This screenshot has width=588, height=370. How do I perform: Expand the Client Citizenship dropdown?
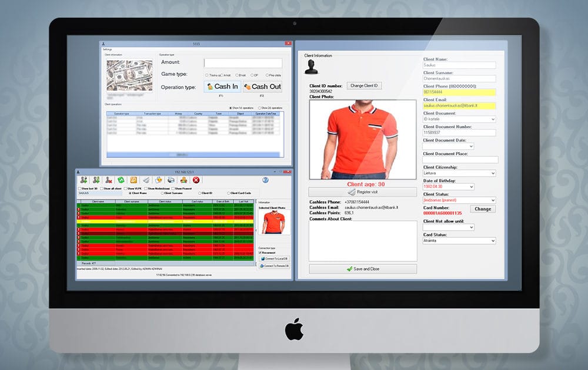(459, 173)
